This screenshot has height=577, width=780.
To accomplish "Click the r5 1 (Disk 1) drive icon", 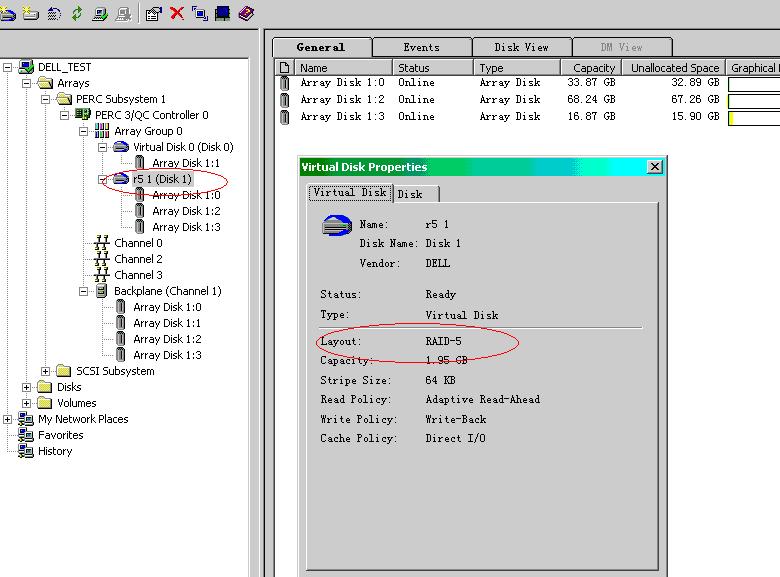I will coord(121,179).
